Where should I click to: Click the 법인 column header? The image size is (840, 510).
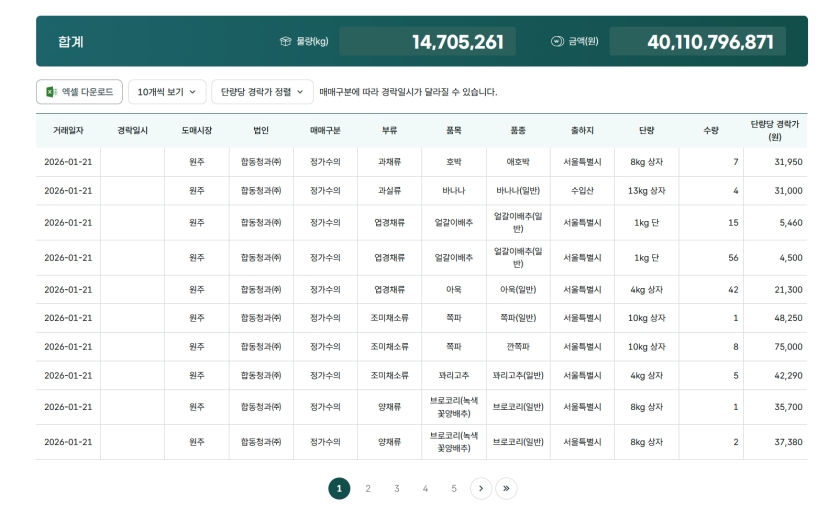click(261, 130)
